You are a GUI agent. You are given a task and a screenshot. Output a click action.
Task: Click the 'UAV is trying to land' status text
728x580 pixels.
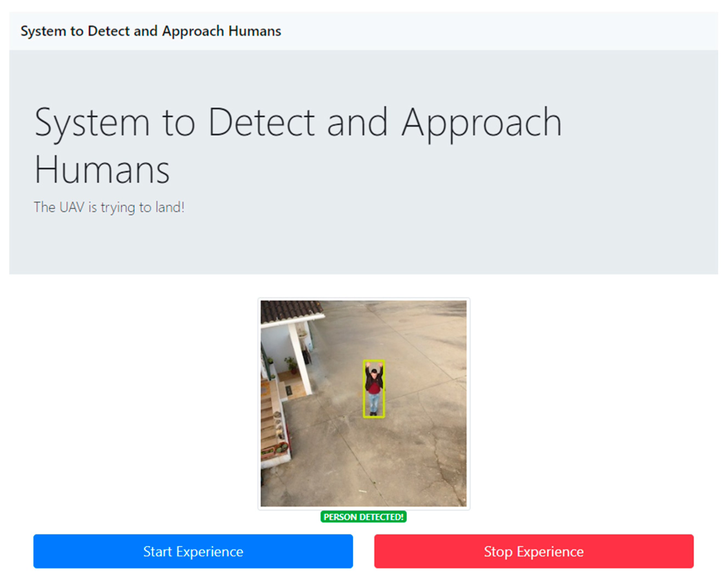(109, 207)
